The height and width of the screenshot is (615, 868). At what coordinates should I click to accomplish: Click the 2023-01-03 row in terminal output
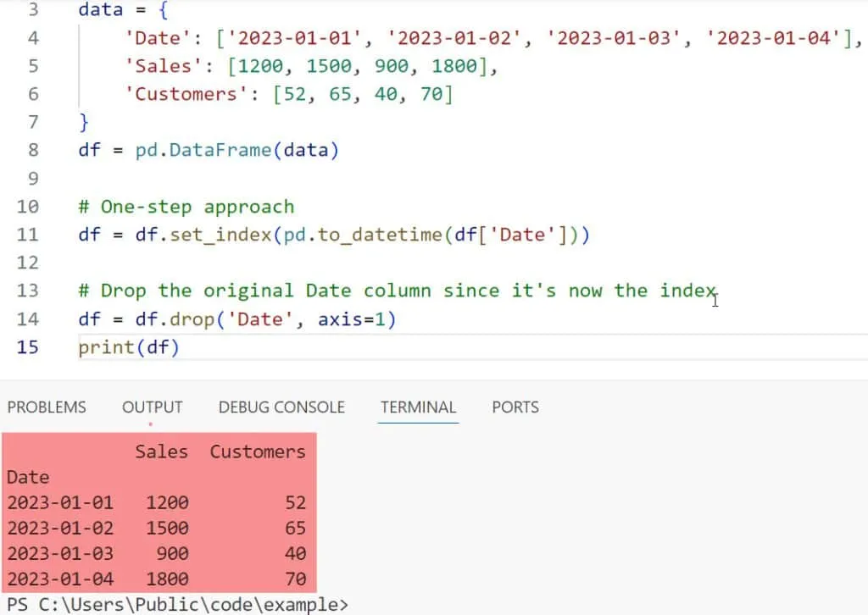[59, 553]
